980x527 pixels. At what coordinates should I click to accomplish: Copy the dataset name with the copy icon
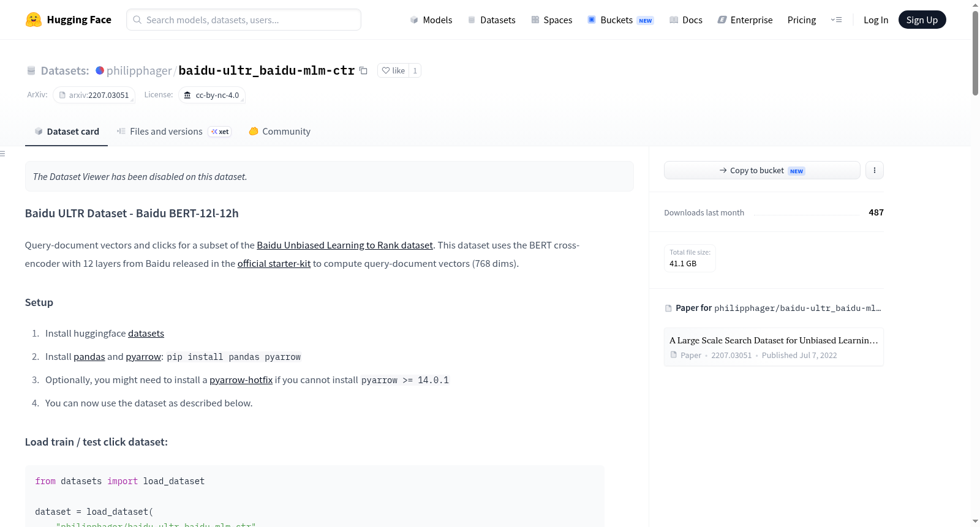363,70
